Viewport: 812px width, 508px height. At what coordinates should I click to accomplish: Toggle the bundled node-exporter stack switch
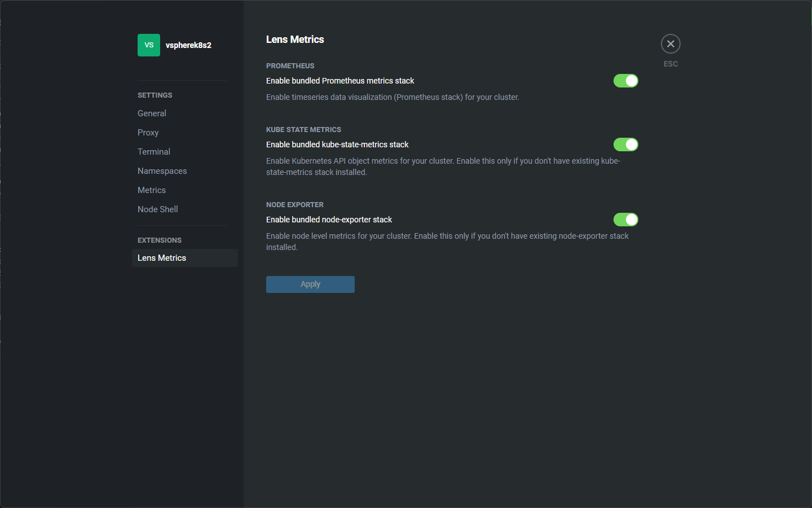click(x=626, y=220)
